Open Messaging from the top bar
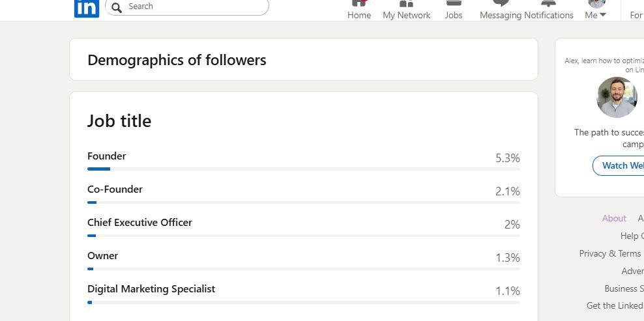The width and height of the screenshot is (644, 321). pos(501,10)
